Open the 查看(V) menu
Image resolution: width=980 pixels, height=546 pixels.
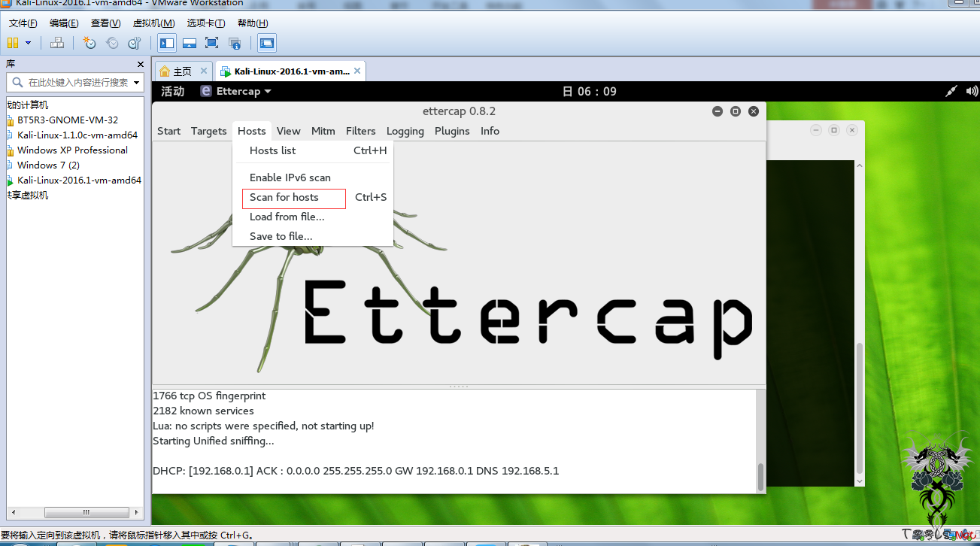[x=105, y=23]
